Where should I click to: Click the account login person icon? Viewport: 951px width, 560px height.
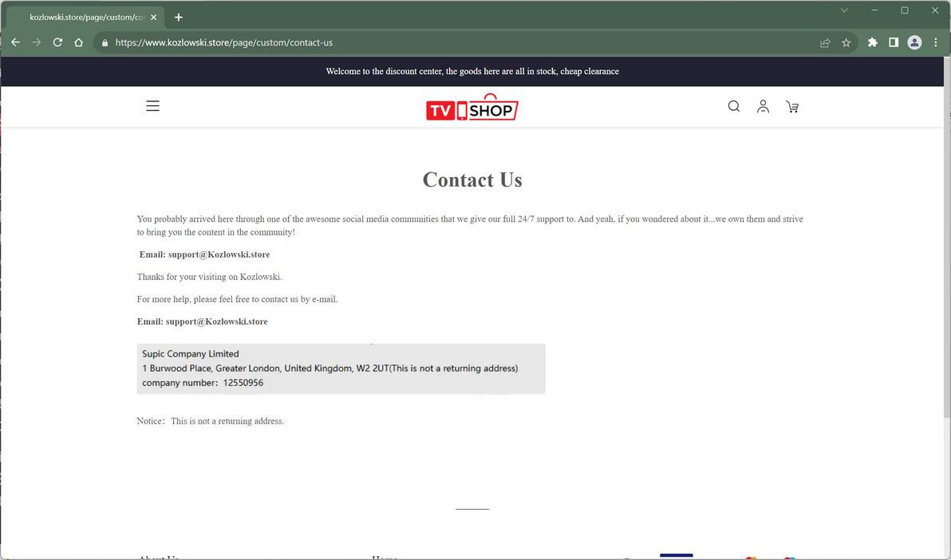coord(763,105)
